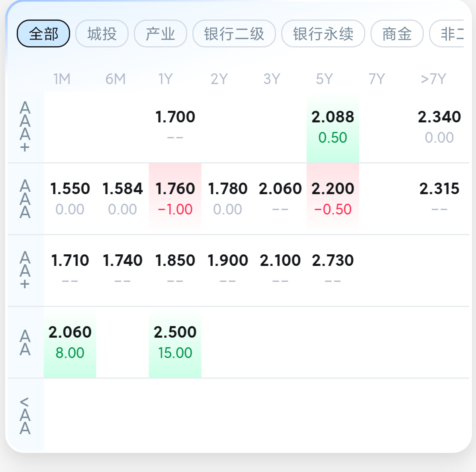
Task: Select the AA+ rating row label
Action: (25, 270)
